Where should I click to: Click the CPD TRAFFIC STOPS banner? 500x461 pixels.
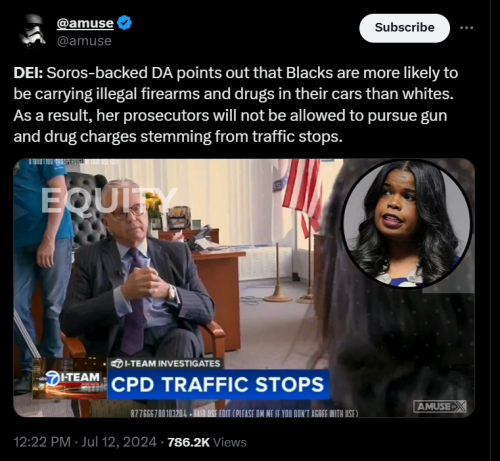coord(218,384)
